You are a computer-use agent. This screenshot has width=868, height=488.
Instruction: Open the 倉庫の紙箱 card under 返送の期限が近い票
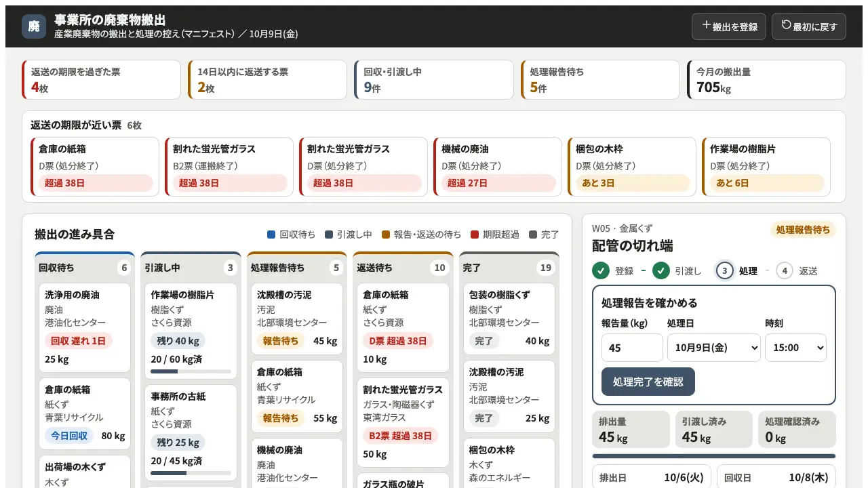95,167
